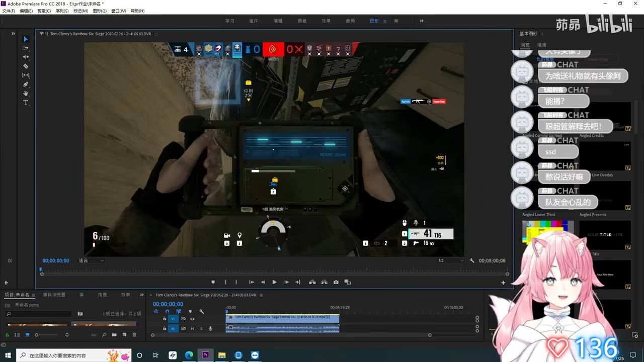The height and width of the screenshot is (362, 644).
Task: Mark In point in Program monitor
Action: click(x=225, y=282)
